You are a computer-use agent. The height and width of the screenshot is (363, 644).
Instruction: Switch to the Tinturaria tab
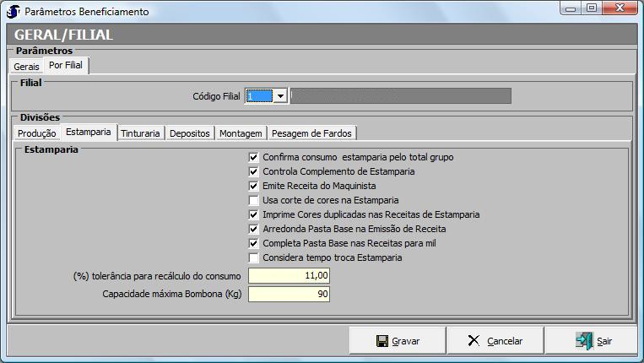pos(139,133)
